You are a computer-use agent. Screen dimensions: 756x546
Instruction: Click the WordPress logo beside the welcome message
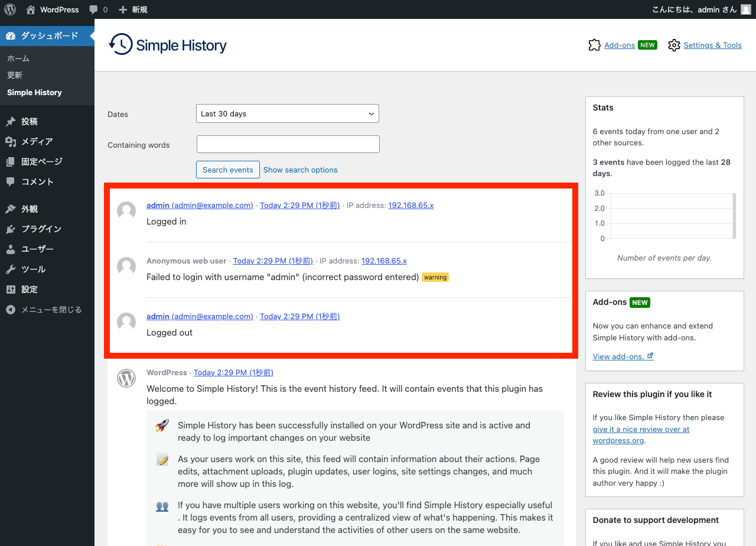pyautogui.click(x=126, y=378)
